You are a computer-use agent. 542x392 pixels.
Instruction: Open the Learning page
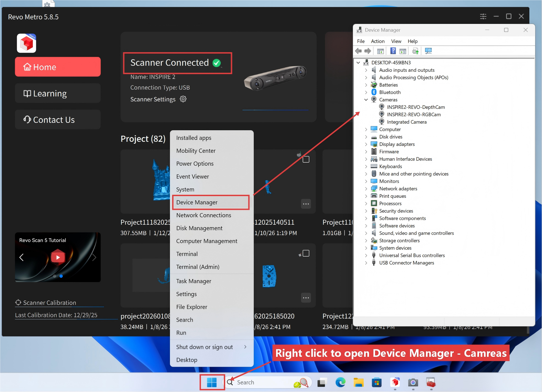click(58, 93)
